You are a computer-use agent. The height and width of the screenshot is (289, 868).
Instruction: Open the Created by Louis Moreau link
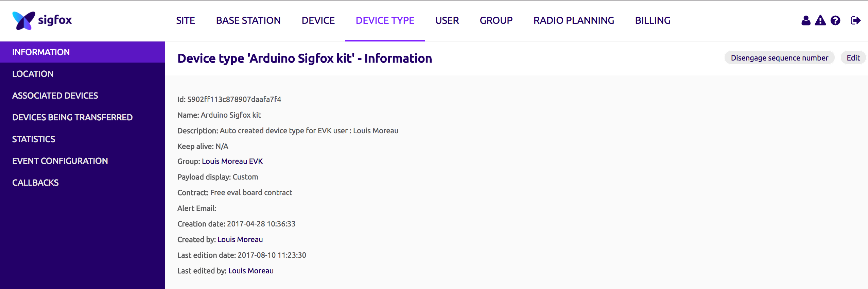240,239
